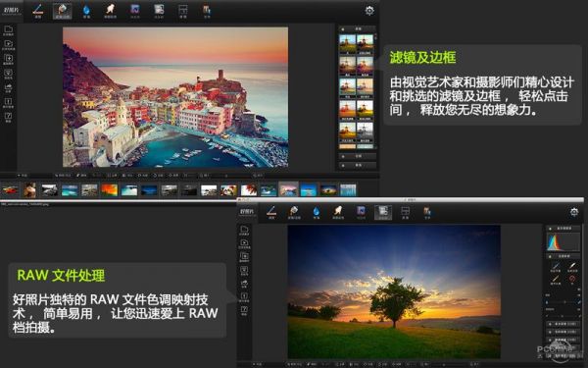Apply the top-left original windmill filter preset
588x368 pixels.
tap(348, 43)
